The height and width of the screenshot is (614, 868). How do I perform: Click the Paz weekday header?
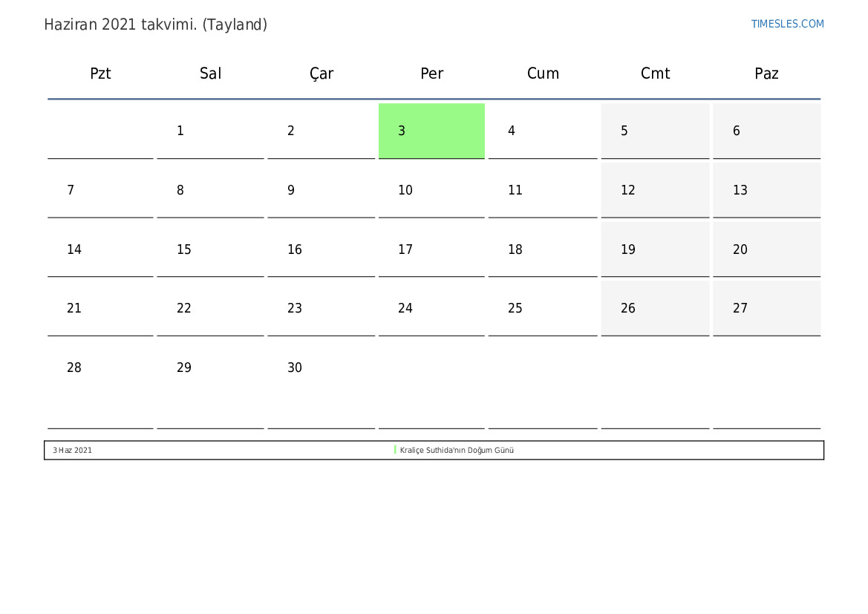[766, 74]
